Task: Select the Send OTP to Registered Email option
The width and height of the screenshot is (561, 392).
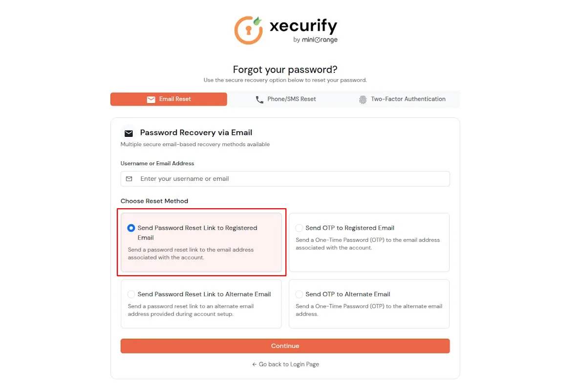Action: (299, 228)
